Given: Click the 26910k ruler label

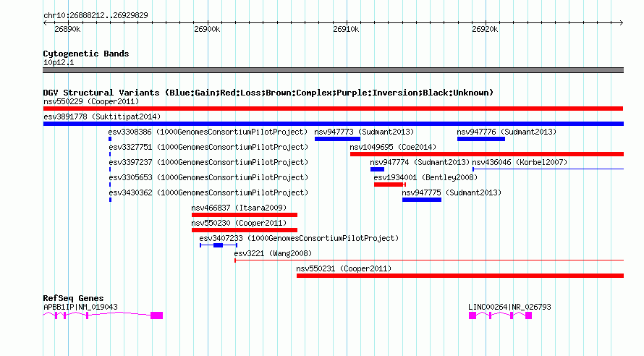Looking at the screenshot, I should pos(346,29).
